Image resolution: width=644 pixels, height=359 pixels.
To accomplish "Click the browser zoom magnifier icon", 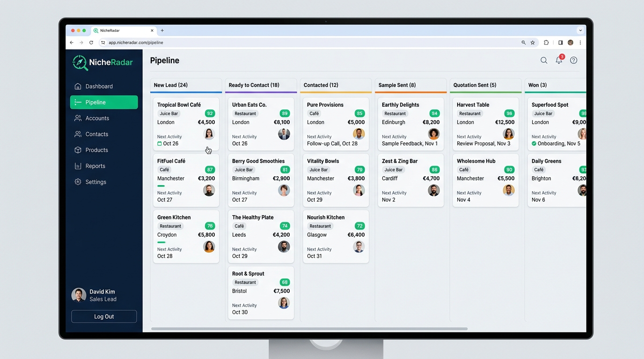I will [524, 43].
